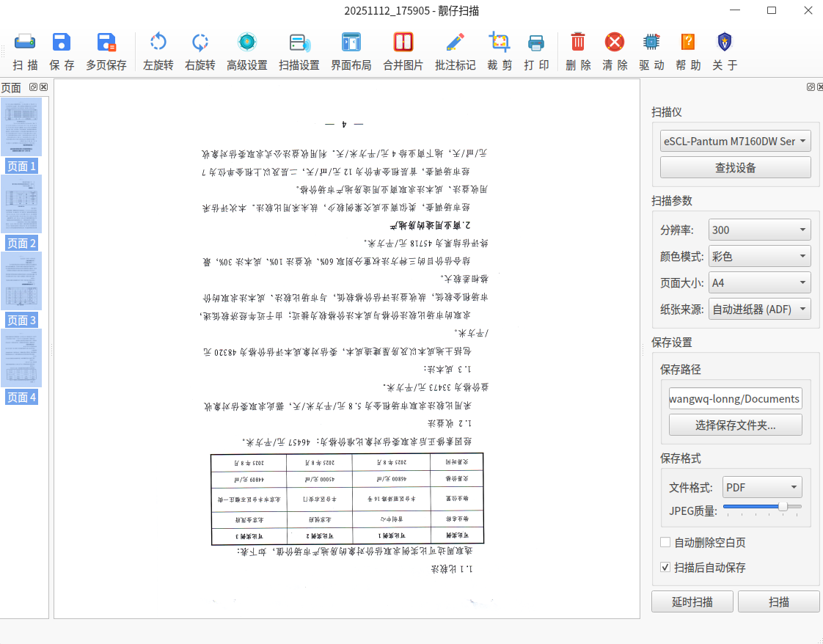Float the right settings panel
The width and height of the screenshot is (823, 644).
pyautogui.click(x=811, y=87)
